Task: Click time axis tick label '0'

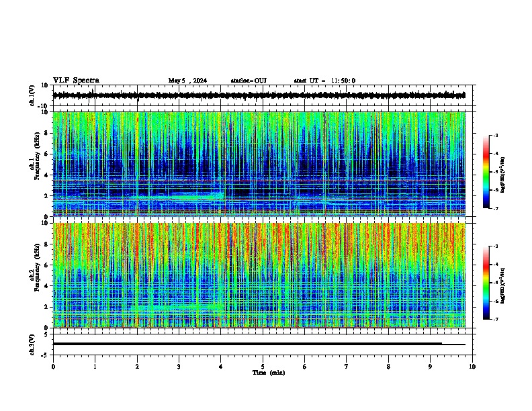Action: coord(53,367)
